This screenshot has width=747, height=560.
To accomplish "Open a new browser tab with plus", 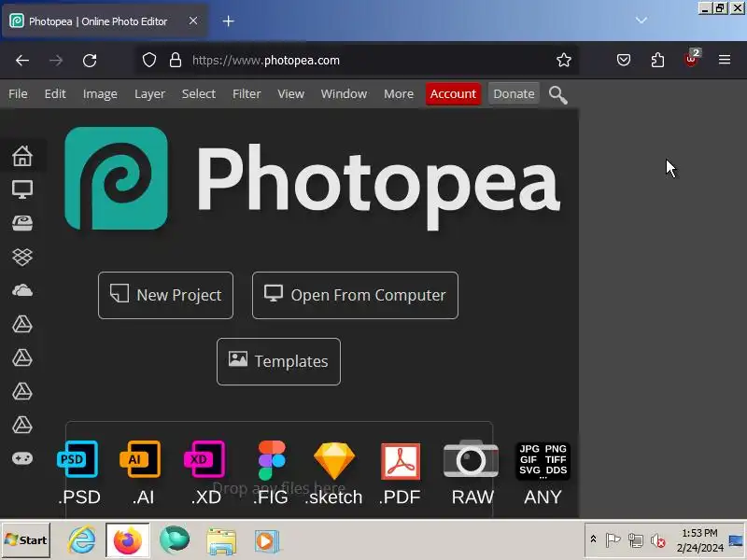I will [228, 21].
